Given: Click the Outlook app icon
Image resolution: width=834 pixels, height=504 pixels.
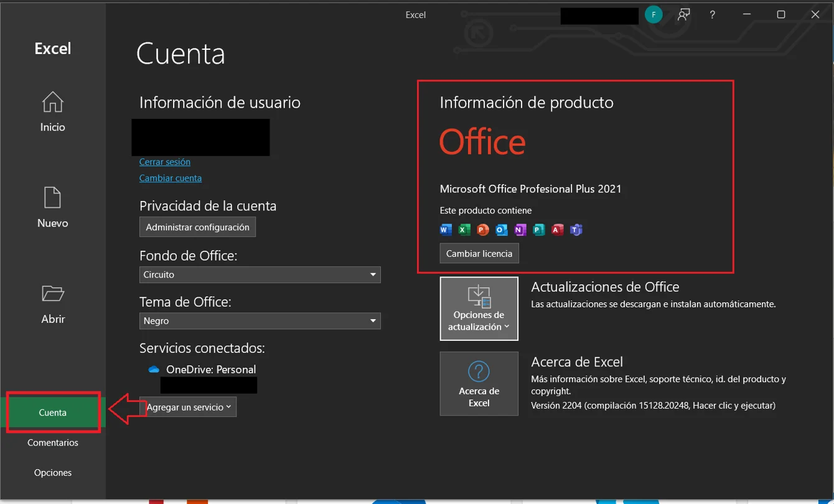Looking at the screenshot, I should click(502, 230).
